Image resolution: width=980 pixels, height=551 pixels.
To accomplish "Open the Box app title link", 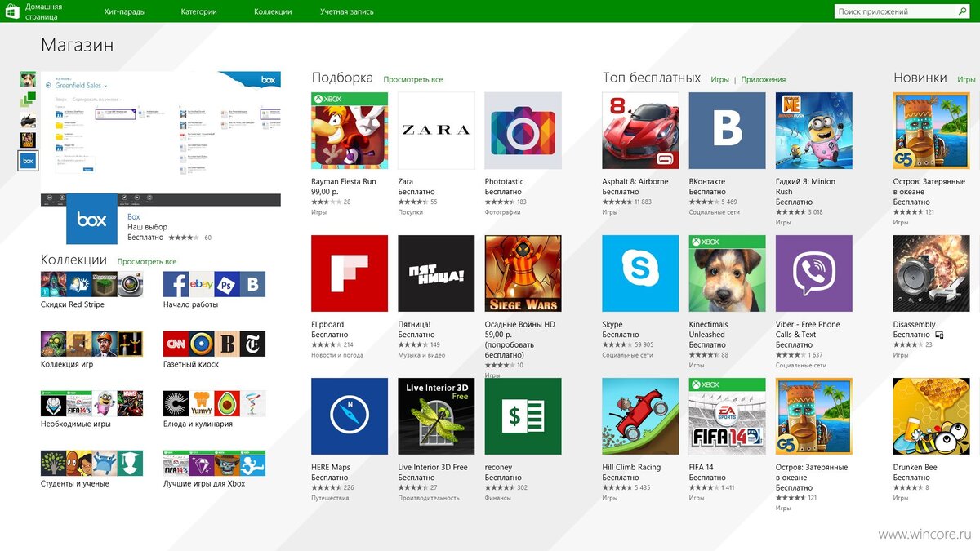I will [133, 217].
